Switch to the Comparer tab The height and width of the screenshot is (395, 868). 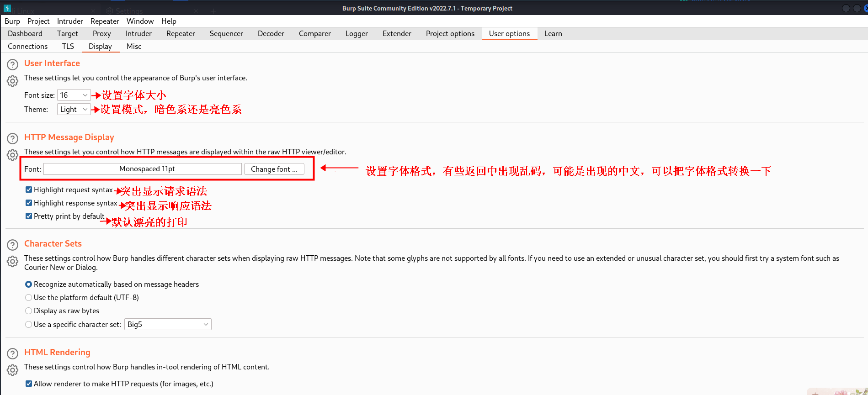(315, 33)
